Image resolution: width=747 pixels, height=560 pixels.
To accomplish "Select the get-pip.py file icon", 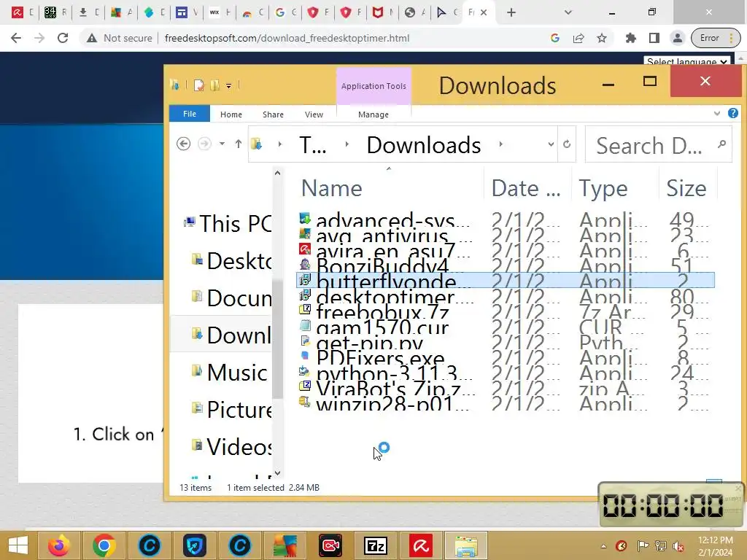I will point(304,341).
